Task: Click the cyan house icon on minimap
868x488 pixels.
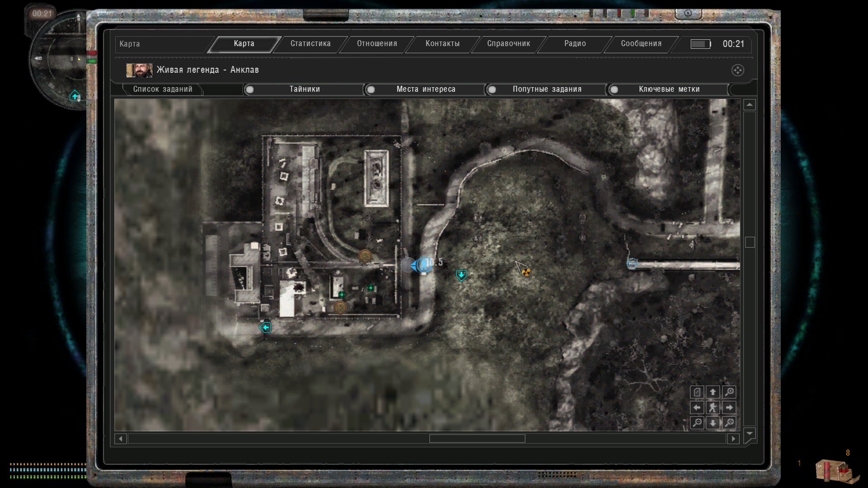Action: point(75,96)
